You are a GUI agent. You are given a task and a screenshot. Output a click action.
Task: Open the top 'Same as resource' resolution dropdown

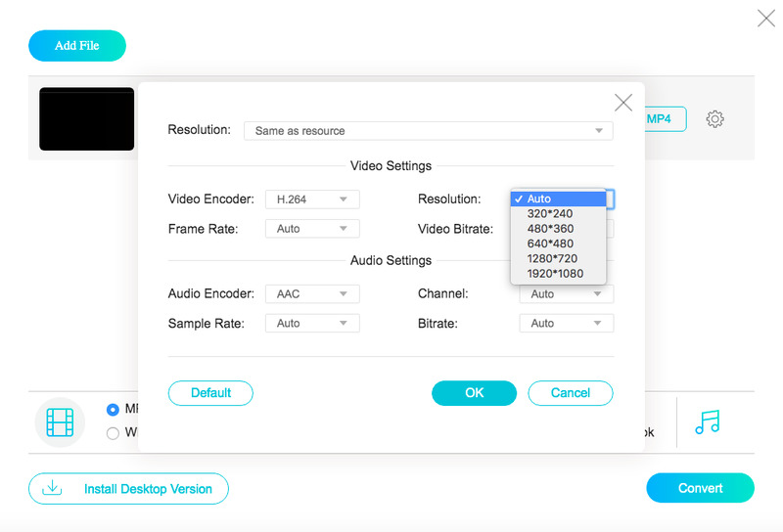click(x=428, y=131)
